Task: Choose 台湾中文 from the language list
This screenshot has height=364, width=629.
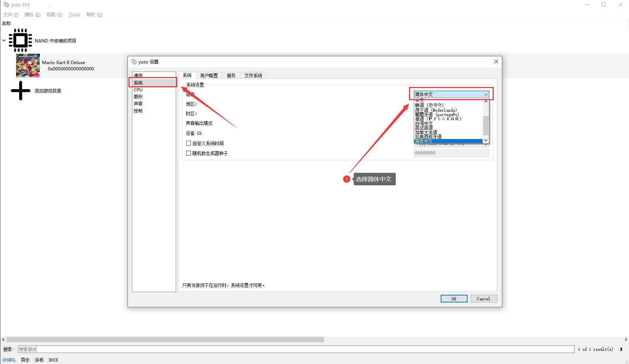Action: coord(448,123)
